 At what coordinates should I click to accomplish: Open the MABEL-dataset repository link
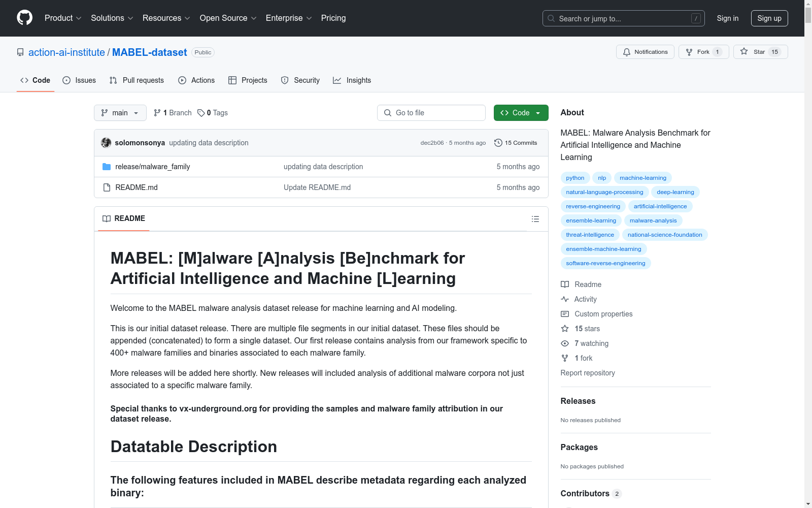150,52
